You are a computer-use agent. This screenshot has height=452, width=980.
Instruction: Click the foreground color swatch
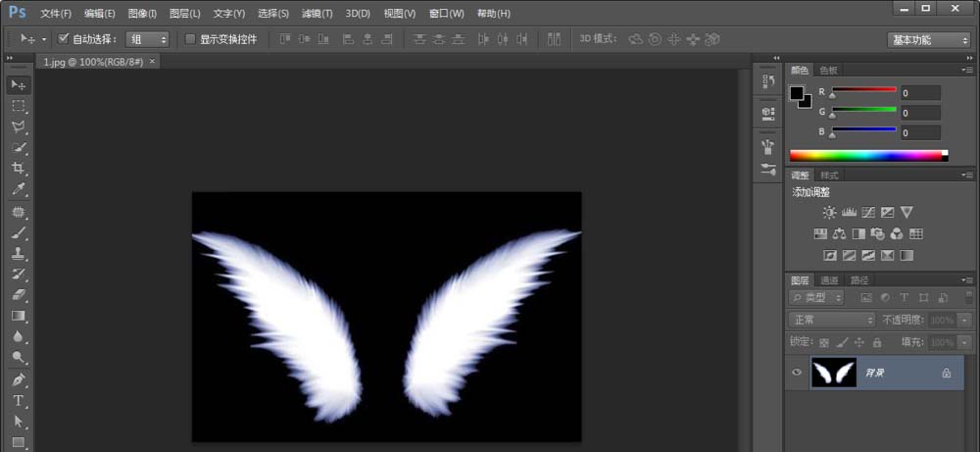(798, 93)
